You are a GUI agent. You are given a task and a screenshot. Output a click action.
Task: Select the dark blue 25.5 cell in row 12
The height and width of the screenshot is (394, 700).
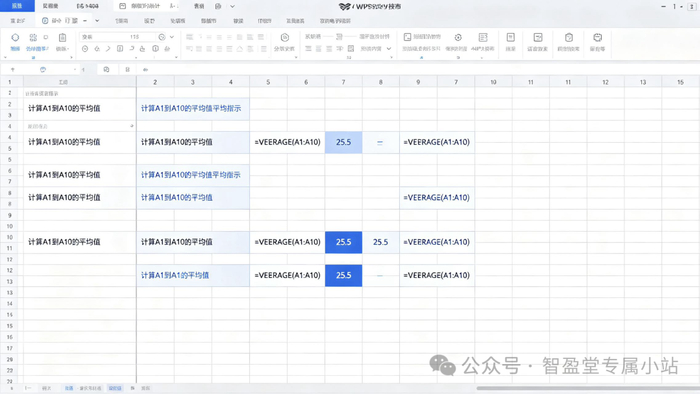click(x=343, y=275)
